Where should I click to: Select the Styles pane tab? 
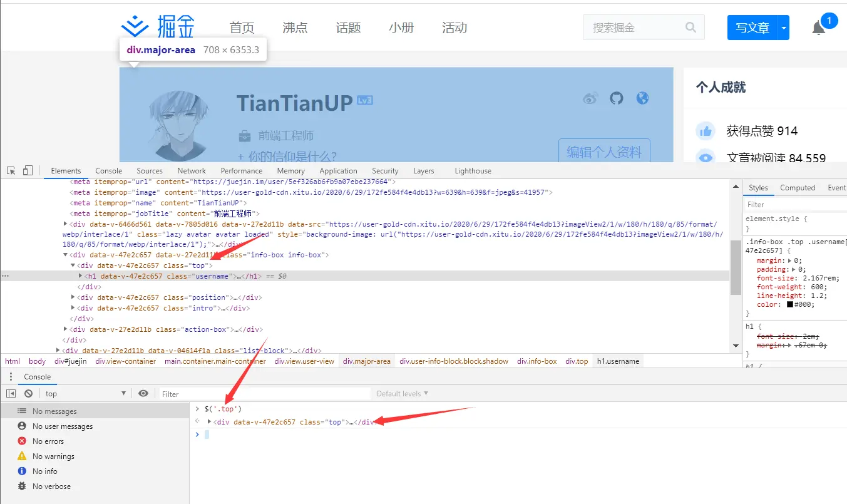(x=758, y=187)
